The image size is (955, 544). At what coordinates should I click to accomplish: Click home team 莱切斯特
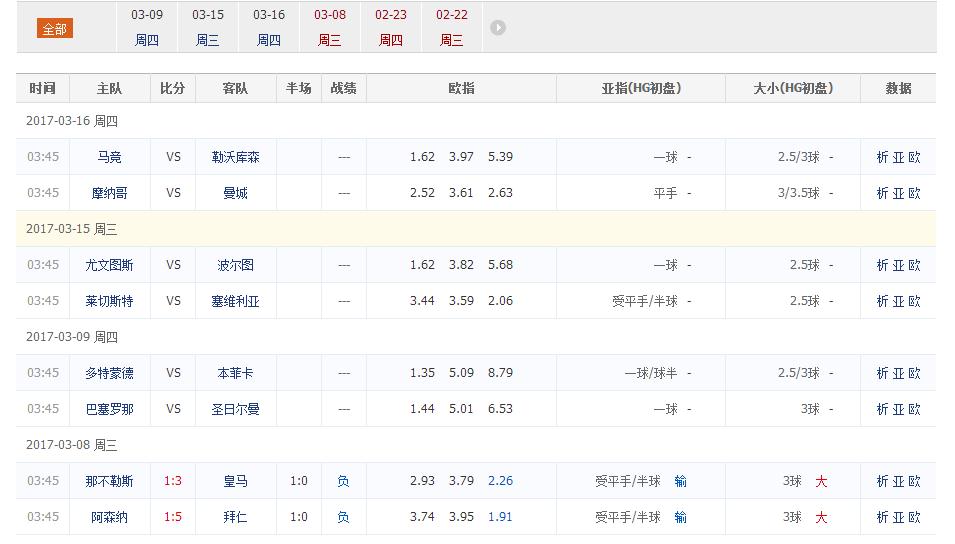(110, 301)
